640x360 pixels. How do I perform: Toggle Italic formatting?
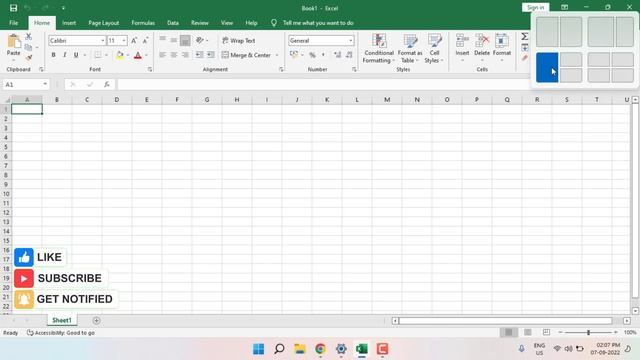coord(64,55)
